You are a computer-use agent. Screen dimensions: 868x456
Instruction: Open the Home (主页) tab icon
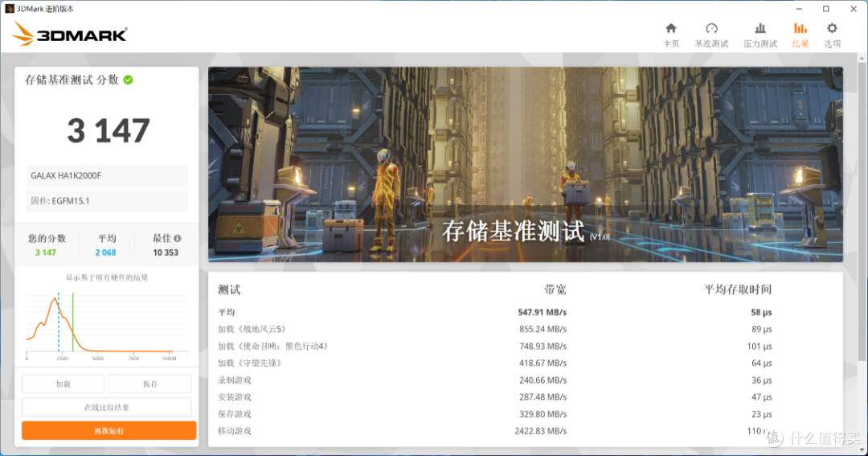671,28
